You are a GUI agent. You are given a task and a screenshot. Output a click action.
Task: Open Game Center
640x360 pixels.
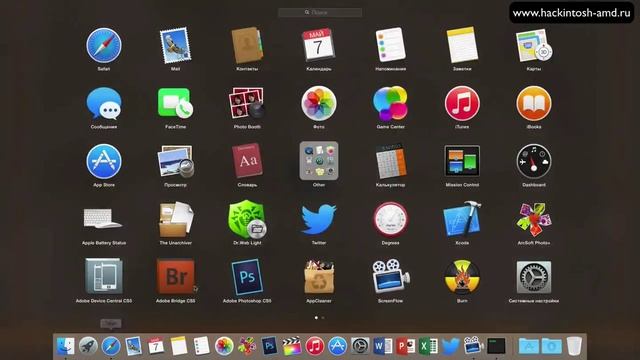(391, 104)
